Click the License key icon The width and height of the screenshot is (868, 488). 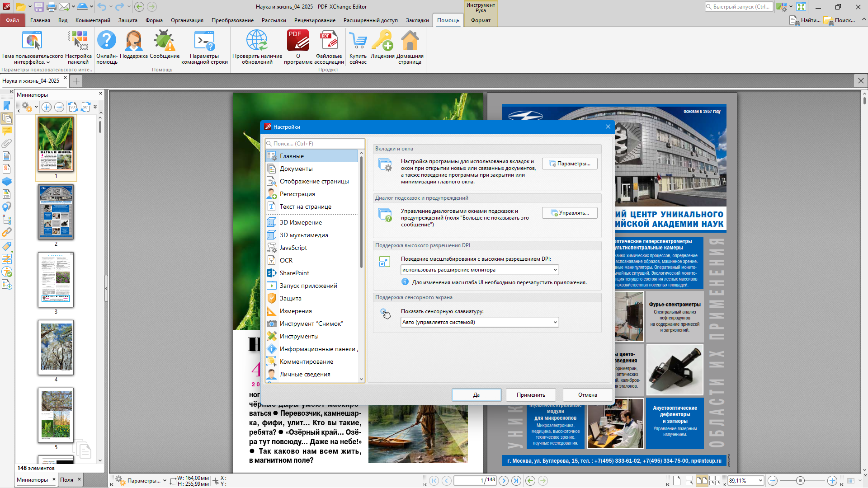click(x=382, y=41)
